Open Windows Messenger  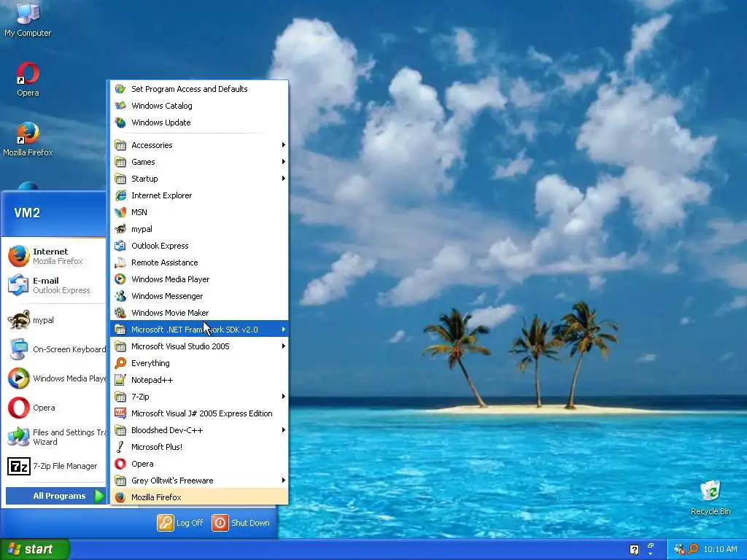click(199, 296)
